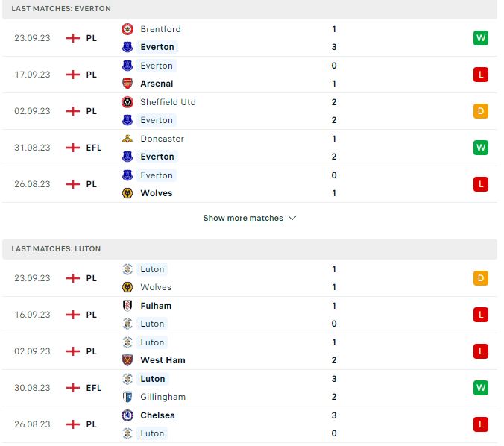504x446 pixels.
Task: Click the Show more matches link
Action: coord(243,218)
